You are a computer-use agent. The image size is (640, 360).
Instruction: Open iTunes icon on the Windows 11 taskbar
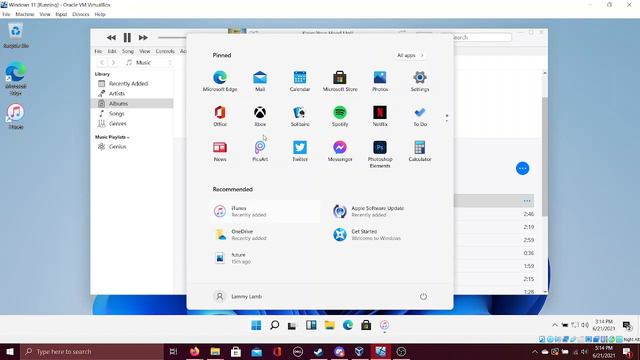point(384,325)
